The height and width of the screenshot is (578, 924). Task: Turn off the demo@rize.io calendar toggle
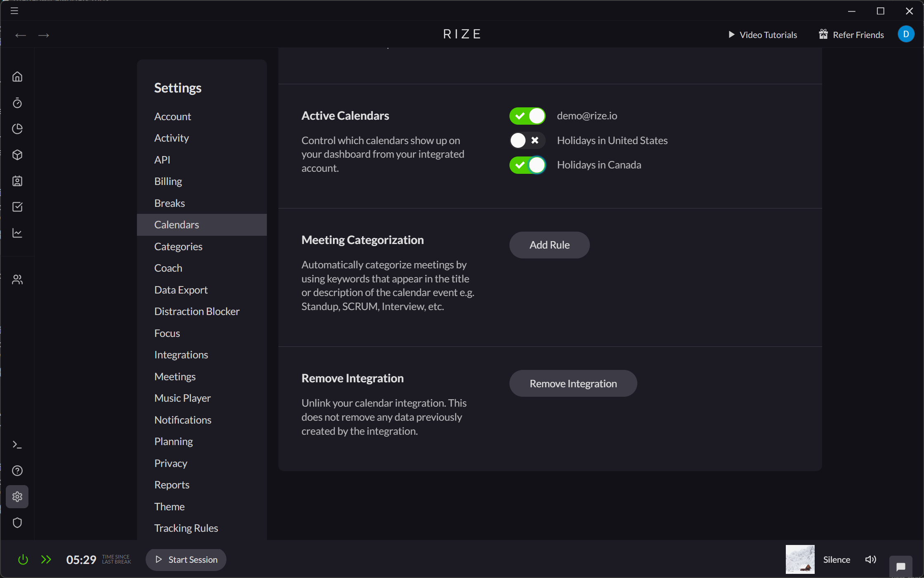pyautogui.click(x=527, y=116)
